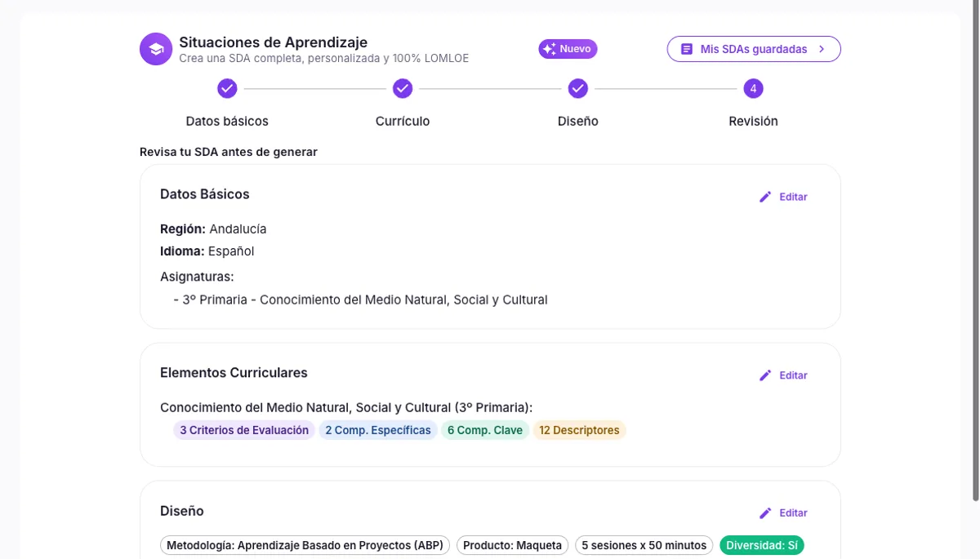
Task: Click the Producto: Maqueta chip
Action: click(512, 545)
